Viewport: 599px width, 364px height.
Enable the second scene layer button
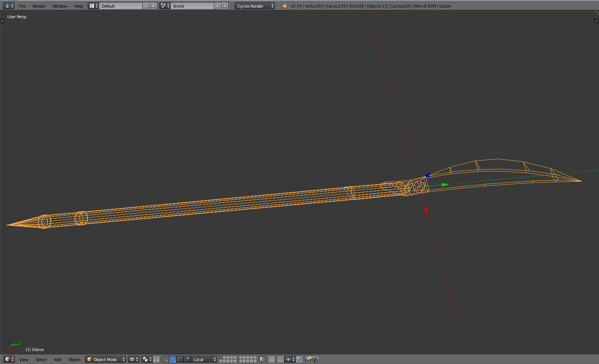225,358
